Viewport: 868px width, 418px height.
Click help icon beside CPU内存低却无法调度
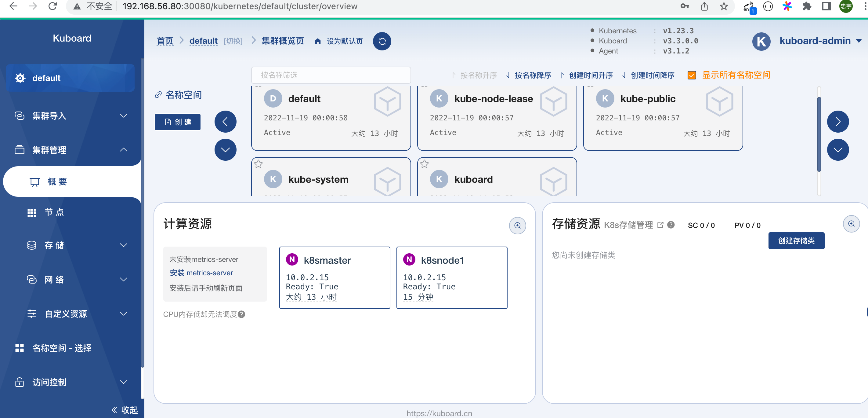pyautogui.click(x=241, y=314)
